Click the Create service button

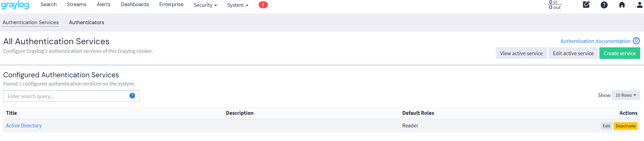[619, 53]
